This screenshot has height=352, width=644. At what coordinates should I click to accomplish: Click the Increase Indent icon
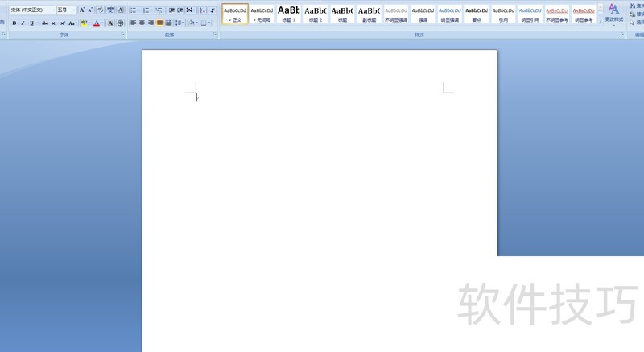(180, 10)
